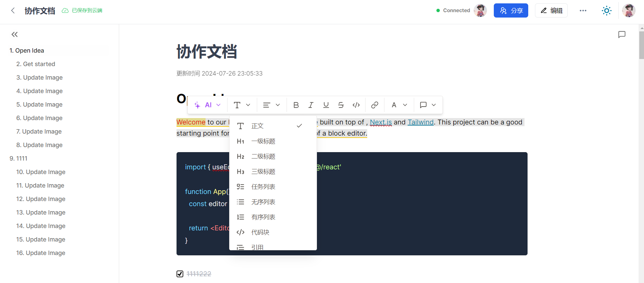Jump to 14. Update Image in outline
The height and width of the screenshot is (283, 644).
point(41,226)
